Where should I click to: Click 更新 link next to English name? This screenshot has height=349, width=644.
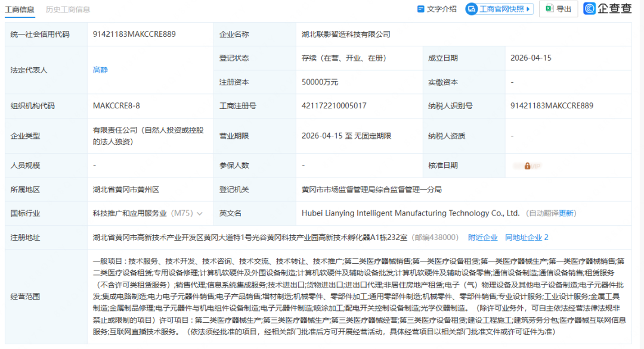(x=566, y=213)
